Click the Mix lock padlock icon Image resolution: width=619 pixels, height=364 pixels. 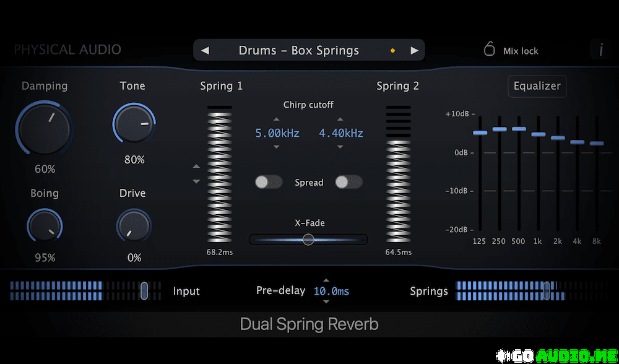click(489, 49)
